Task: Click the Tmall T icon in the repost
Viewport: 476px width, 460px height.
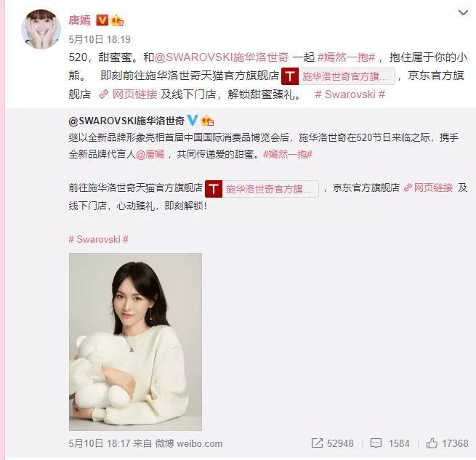Action: [214, 188]
